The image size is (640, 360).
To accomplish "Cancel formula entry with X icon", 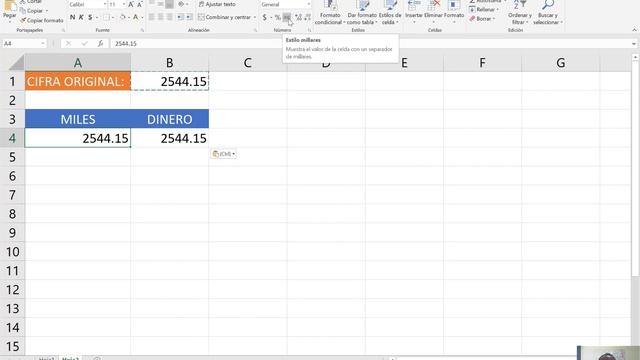I will [68, 44].
